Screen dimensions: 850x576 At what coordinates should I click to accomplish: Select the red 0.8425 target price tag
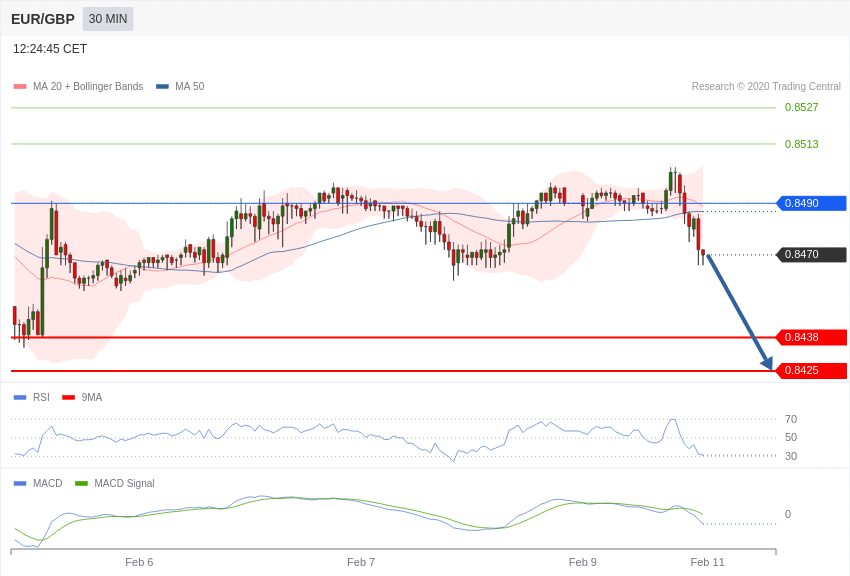pyautogui.click(x=811, y=371)
